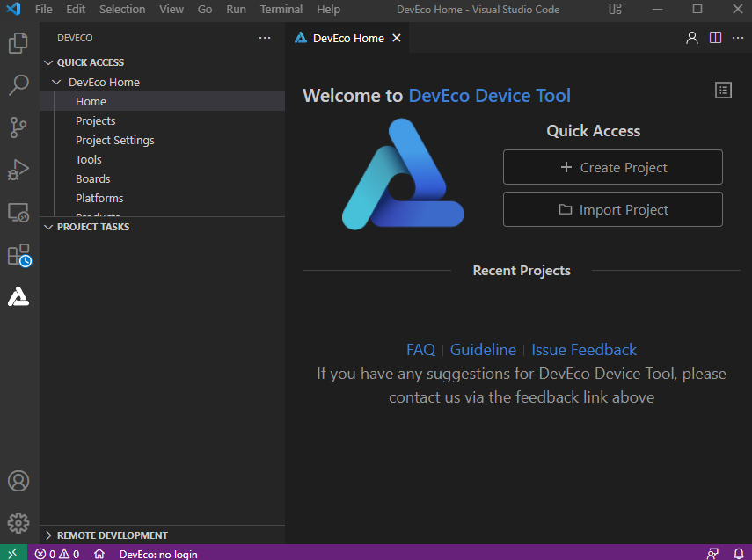The width and height of the screenshot is (752, 560).
Task: Show errors and warnings problems count
Action: (57, 554)
